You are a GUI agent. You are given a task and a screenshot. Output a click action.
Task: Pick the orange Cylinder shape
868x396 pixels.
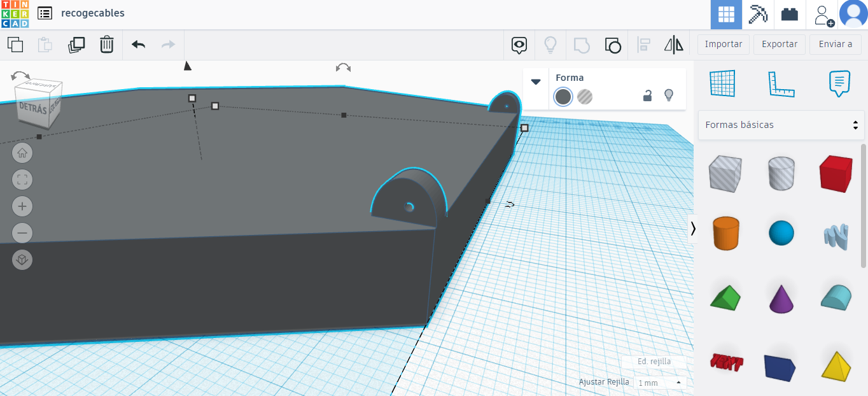pyautogui.click(x=725, y=233)
